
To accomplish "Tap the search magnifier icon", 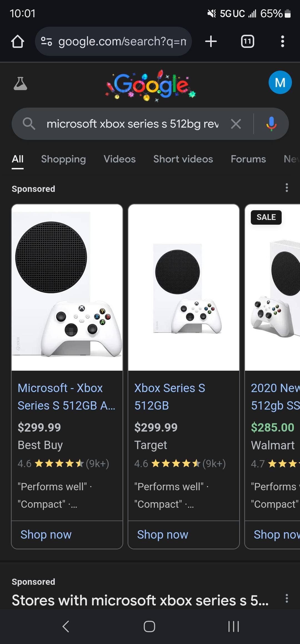I will (x=29, y=124).
